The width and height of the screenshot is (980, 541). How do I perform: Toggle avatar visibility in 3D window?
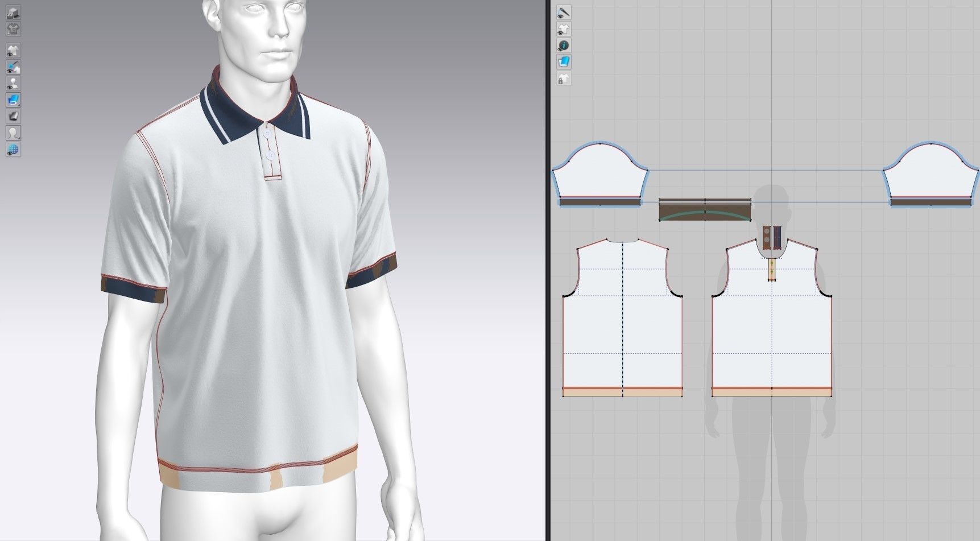point(13,84)
